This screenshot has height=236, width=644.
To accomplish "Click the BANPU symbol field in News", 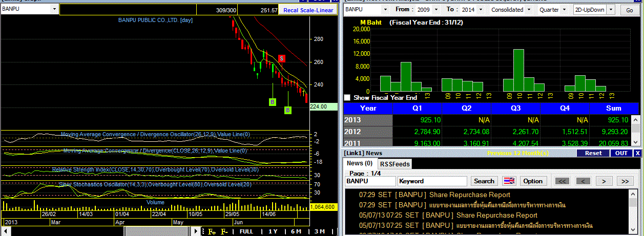I will point(370,181).
